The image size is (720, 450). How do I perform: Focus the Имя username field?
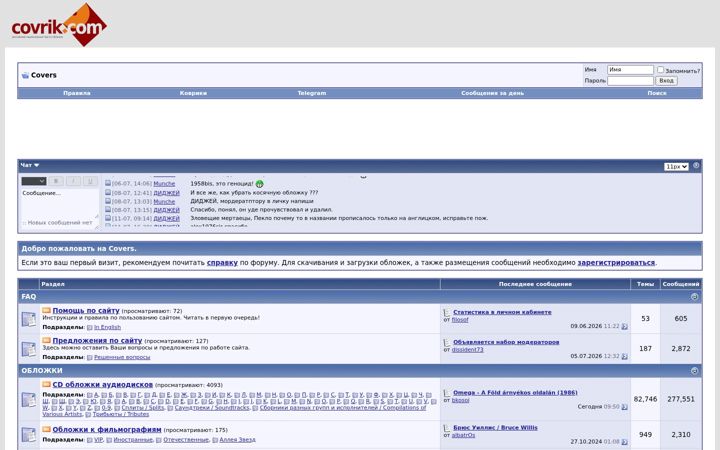[x=630, y=70]
